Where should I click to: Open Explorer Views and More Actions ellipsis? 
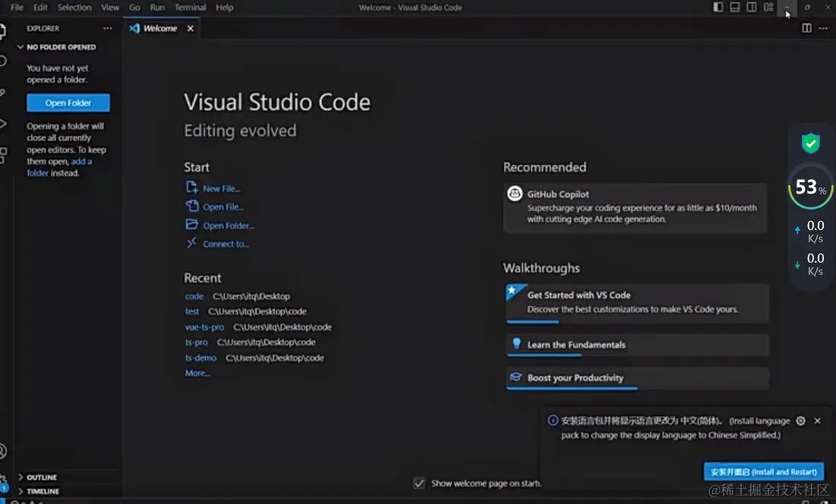tap(108, 28)
